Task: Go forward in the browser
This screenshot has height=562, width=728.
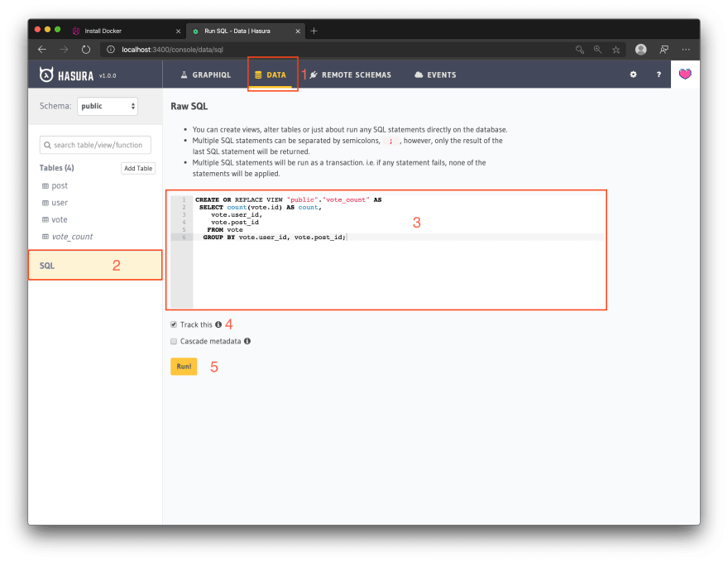Action: [x=64, y=49]
